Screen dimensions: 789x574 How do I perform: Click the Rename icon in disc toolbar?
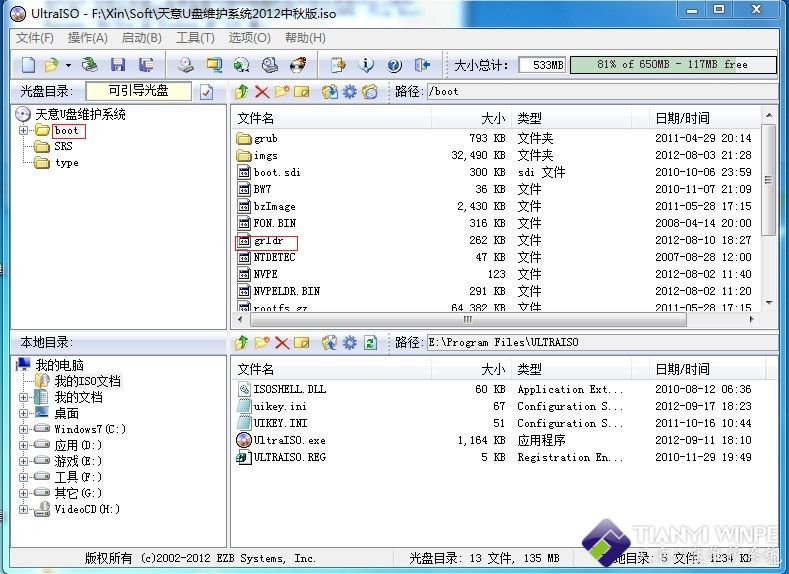click(x=302, y=92)
